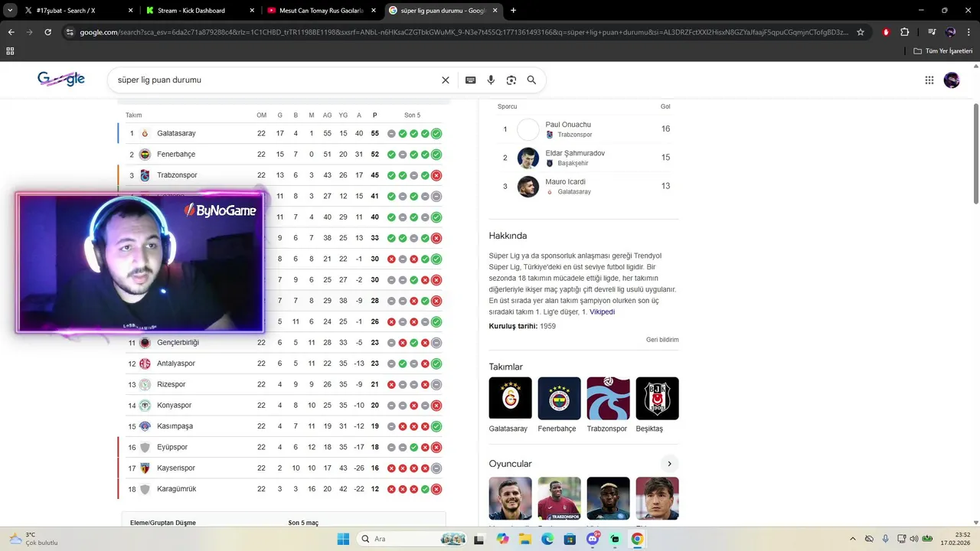980x551 pixels.
Task: Open the Google apps grid
Action: click(929, 80)
